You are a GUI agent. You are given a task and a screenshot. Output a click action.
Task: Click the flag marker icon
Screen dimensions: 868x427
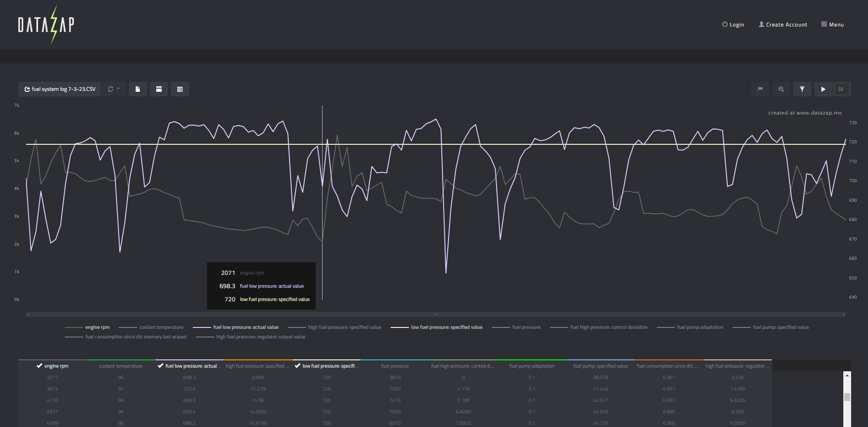760,89
